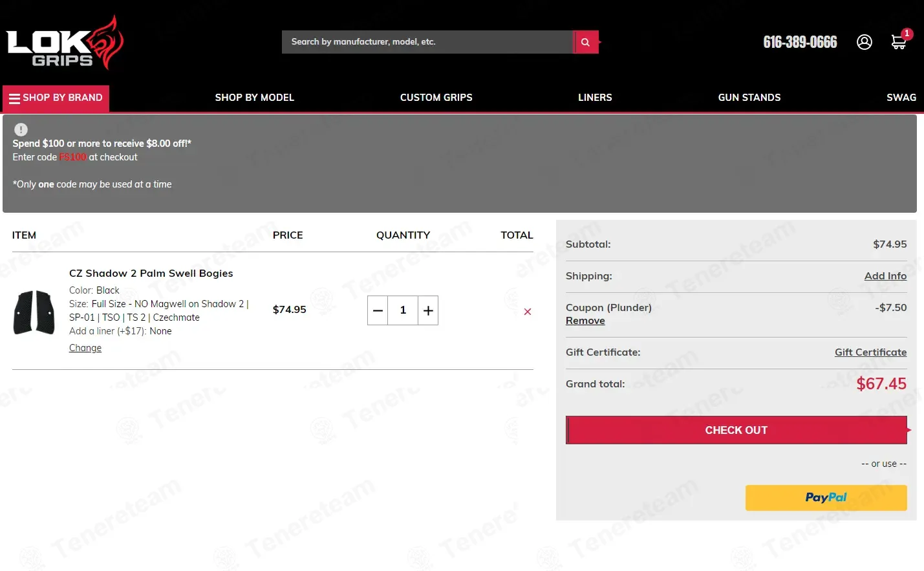Increase quantity with the plus button
The image size is (924, 571).
pos(428,310)
